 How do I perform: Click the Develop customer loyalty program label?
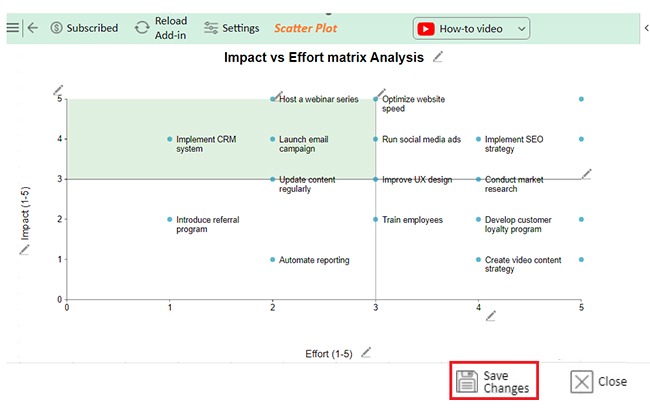pyautogui.click(x=518, y=224)
